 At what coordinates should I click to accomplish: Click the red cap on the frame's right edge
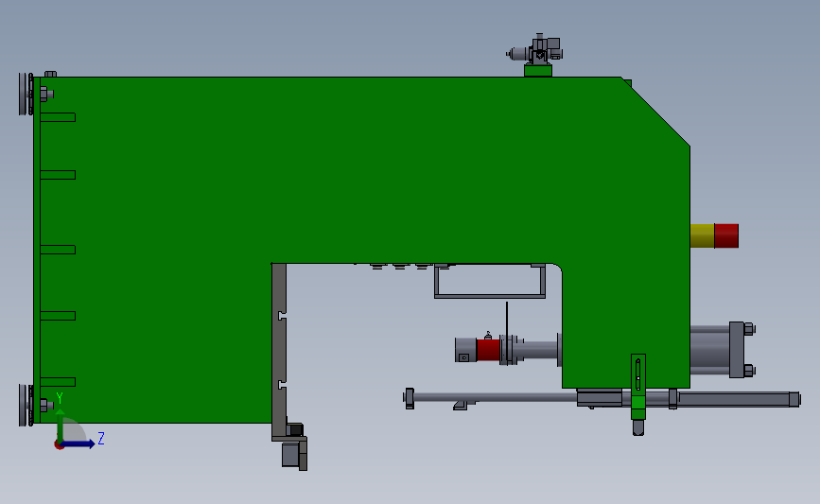click(x=726, y=235)
